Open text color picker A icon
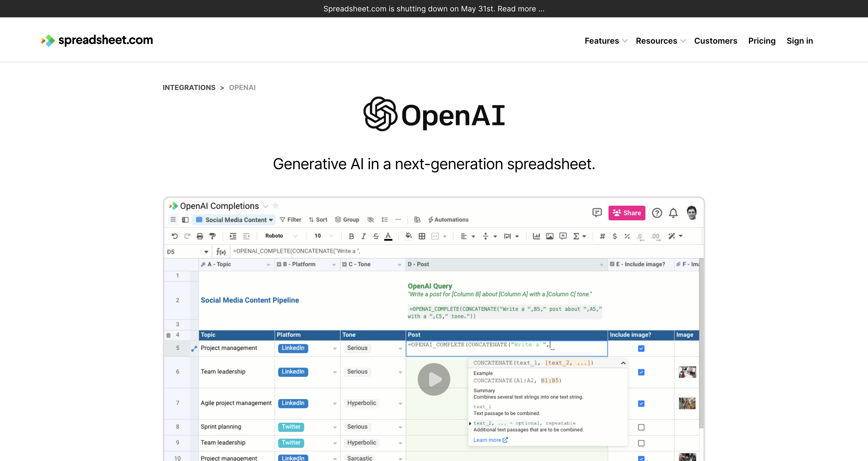 pos(388,236)
